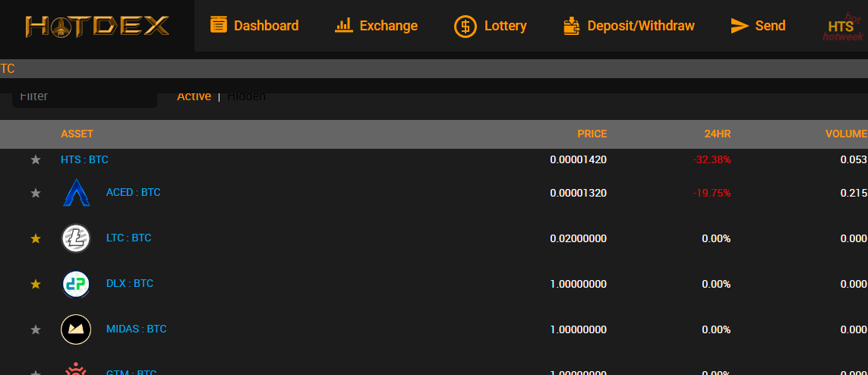Click the LTC row 0.00% change

click(716, 238)
